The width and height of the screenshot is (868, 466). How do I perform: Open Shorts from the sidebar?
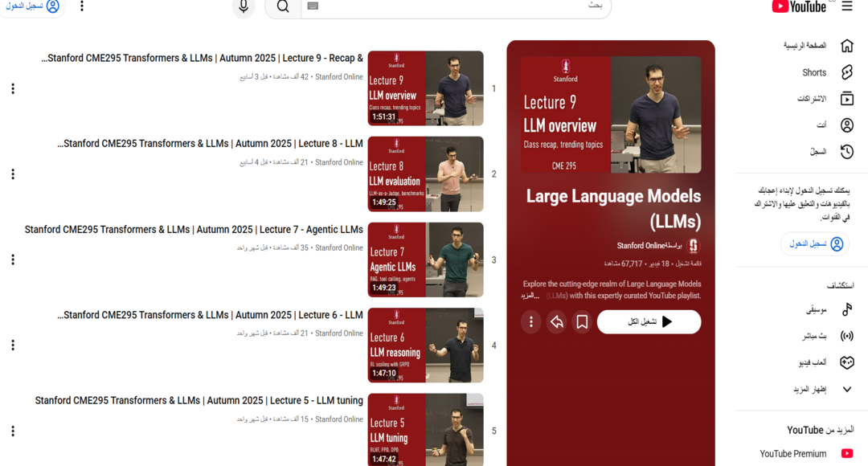pos(846,72)
